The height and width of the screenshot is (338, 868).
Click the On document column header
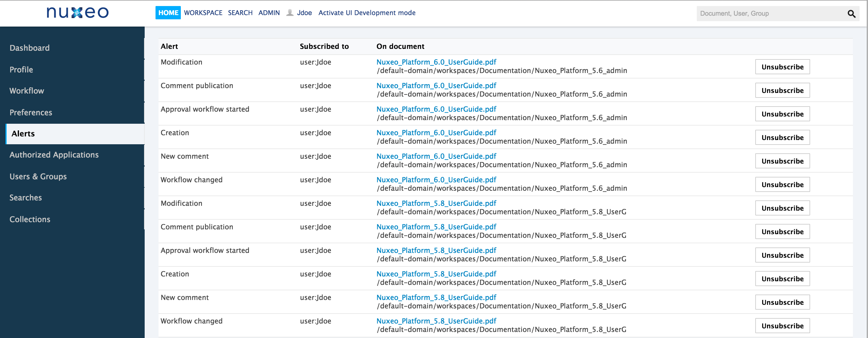(400, 46)
